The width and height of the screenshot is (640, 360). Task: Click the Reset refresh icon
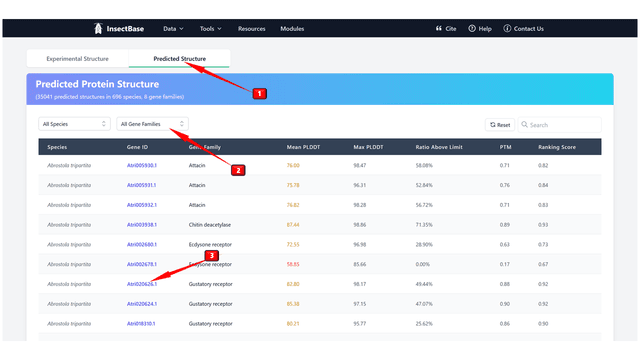(x=493, y=125)
